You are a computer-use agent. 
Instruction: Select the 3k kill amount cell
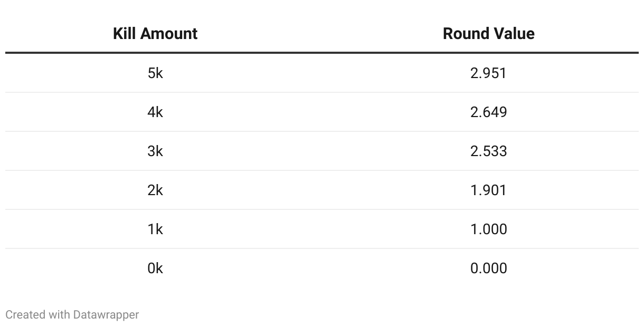pos(155,151)
